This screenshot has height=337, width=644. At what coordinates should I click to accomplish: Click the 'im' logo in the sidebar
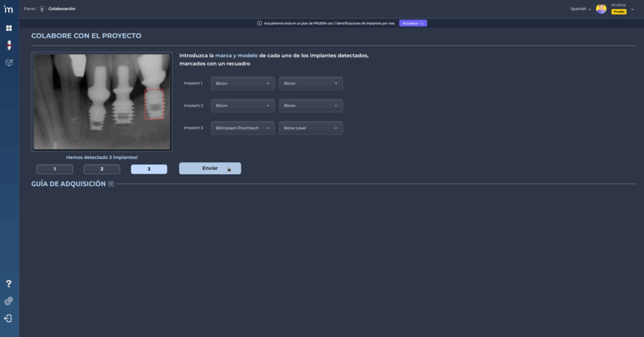point(9,9)
